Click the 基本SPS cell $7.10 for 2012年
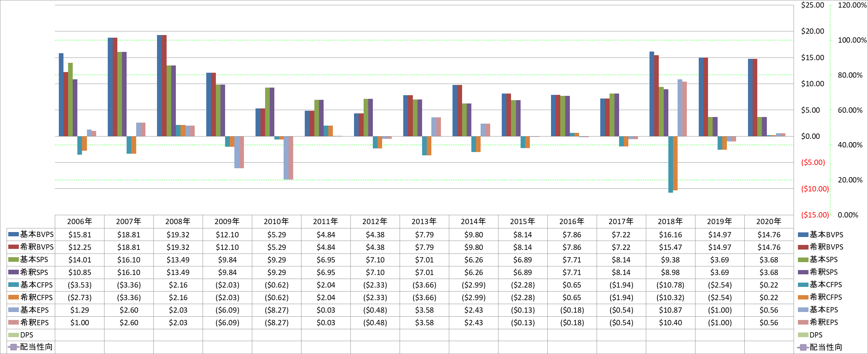 click(375, 260)
